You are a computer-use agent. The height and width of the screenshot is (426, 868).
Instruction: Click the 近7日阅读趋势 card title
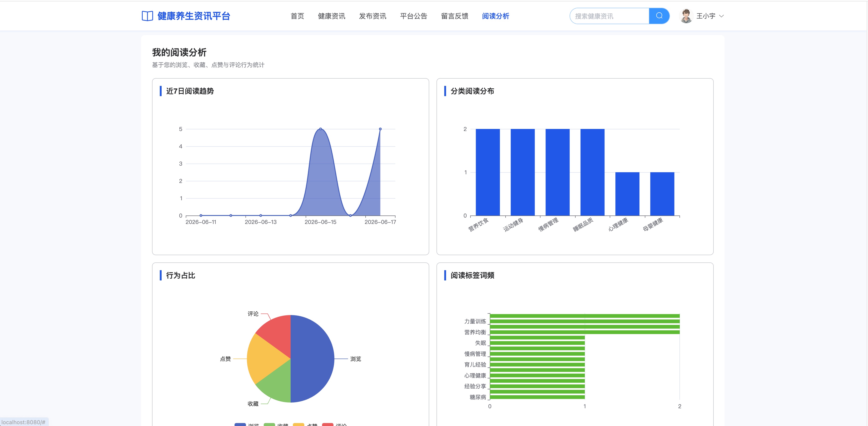(190, 91)
